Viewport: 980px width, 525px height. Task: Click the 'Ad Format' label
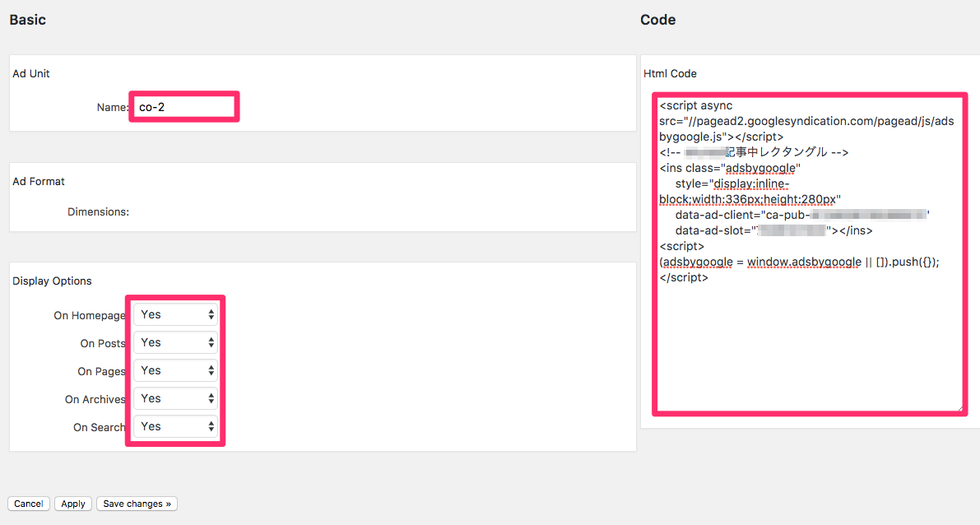[x=39, y=182]
